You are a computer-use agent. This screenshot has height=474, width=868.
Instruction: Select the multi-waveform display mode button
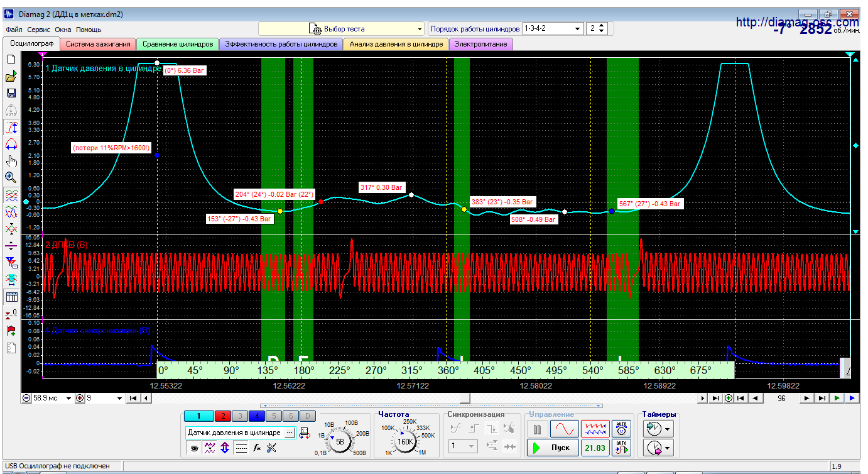(595, 429)
